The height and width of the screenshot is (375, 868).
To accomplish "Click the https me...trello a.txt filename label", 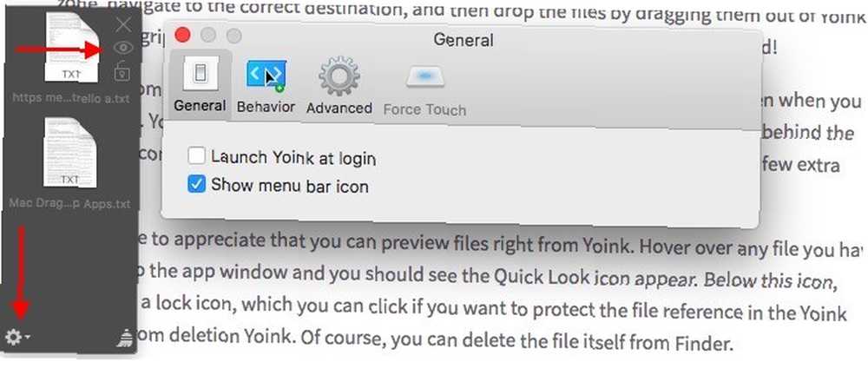I will [71, 99].
